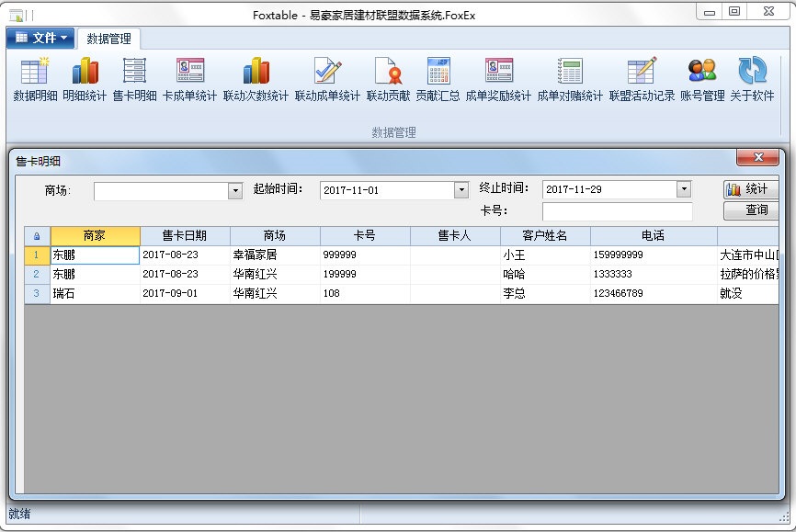
Task: Open 联动次数统计 statistics
Action: pyautogui.click(x=254, y=78)
